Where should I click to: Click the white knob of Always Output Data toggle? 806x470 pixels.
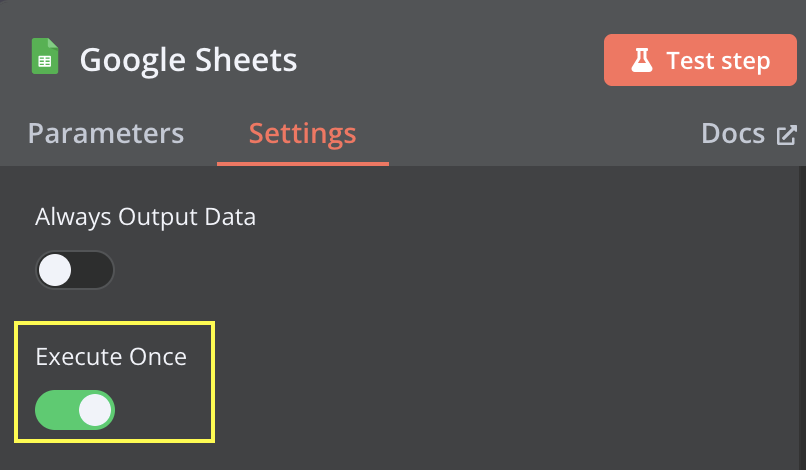coord(55,270)
